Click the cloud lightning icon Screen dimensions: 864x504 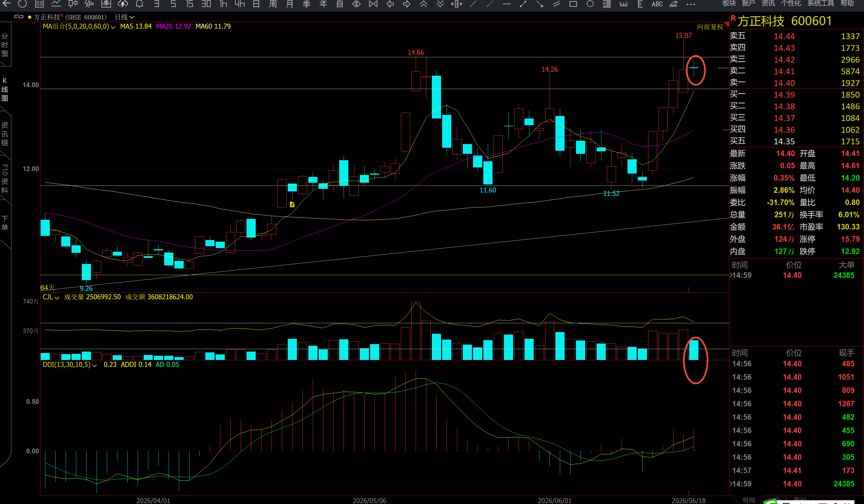[122, 4]
